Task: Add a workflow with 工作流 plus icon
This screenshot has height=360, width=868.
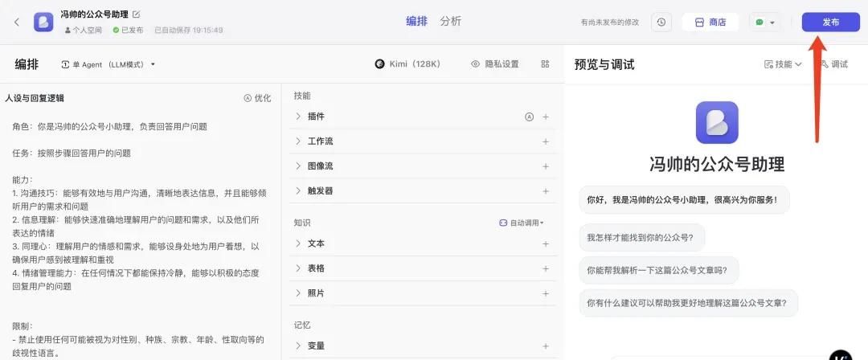Action: pos(545,141)
